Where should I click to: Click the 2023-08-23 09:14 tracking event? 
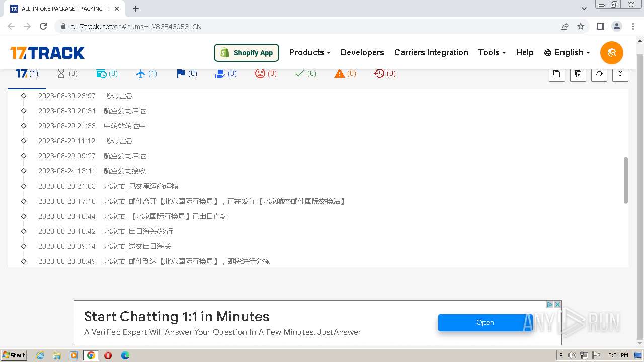(x=105, y=246)
